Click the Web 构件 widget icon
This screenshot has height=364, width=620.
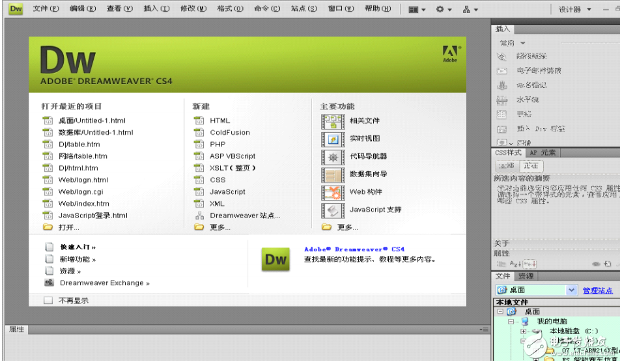(333, 192)
